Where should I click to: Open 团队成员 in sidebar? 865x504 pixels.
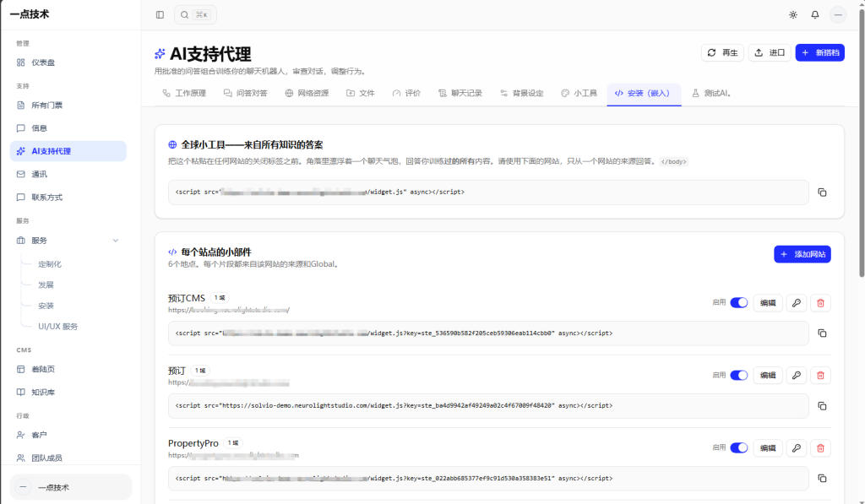(68, 458)
